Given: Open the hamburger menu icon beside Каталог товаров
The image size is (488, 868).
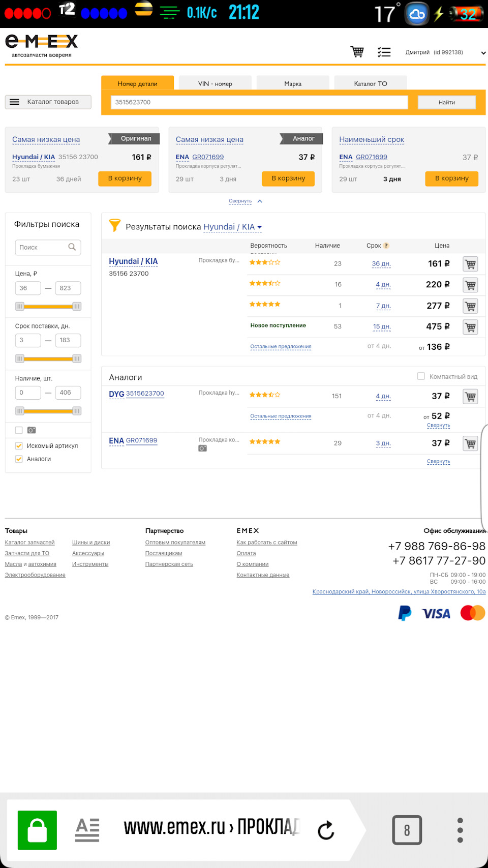Looking at the screenshot, I should click(15, 102).
